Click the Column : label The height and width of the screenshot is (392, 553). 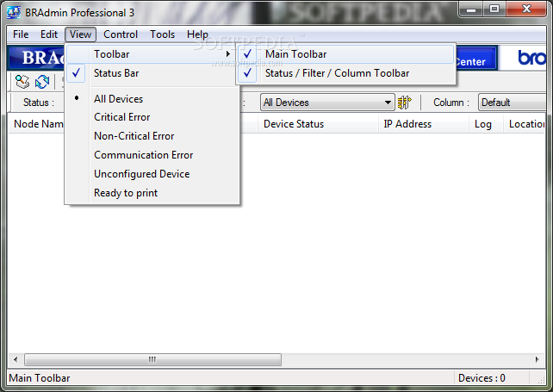pos(451,103)
